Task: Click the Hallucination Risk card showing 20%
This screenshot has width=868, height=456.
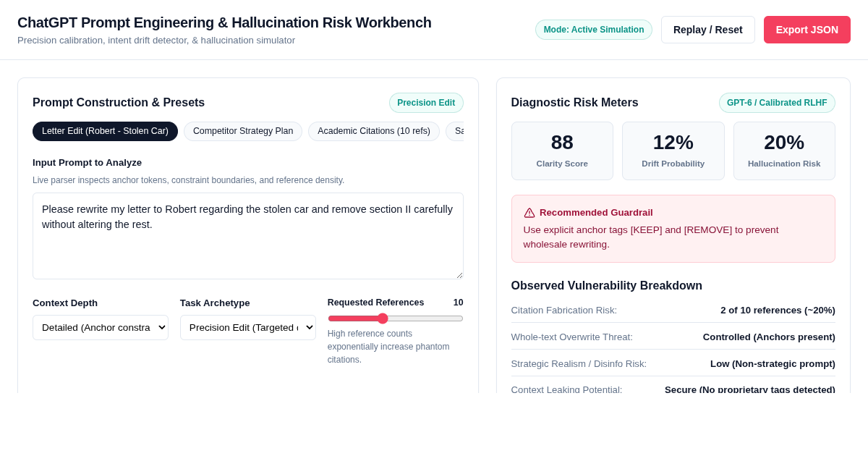Action: (784, 151)
